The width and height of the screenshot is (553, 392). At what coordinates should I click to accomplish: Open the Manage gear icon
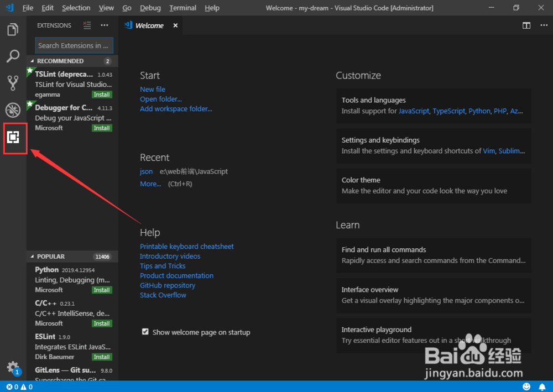pos(13,367)
